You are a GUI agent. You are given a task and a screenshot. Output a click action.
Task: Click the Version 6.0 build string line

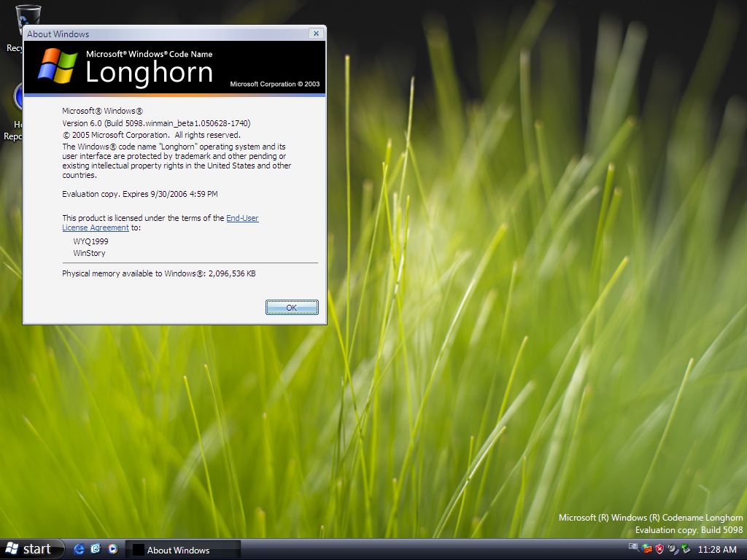click(x=156, y=123)
